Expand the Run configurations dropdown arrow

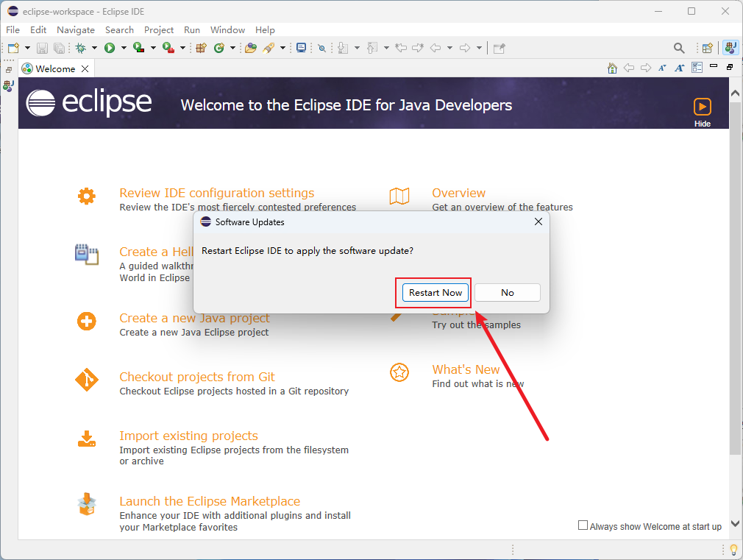(x=124, y=48)
